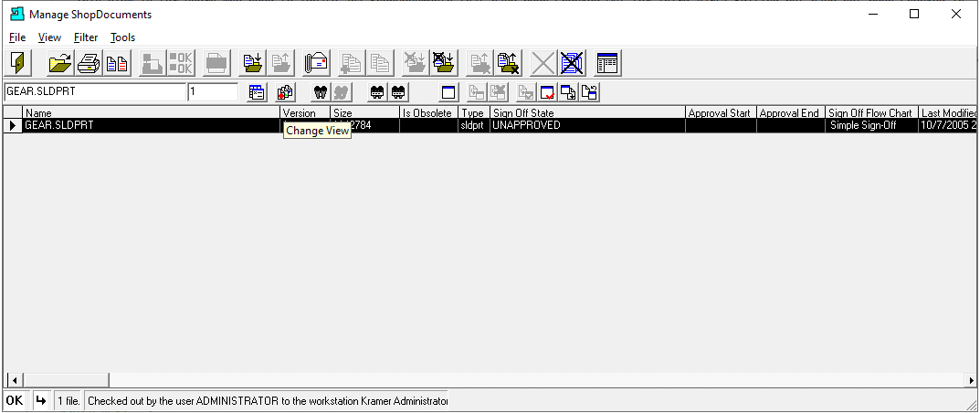Click the document into folder icon
The width and height of the screenshot is (980, 413).
pos(253,63)
